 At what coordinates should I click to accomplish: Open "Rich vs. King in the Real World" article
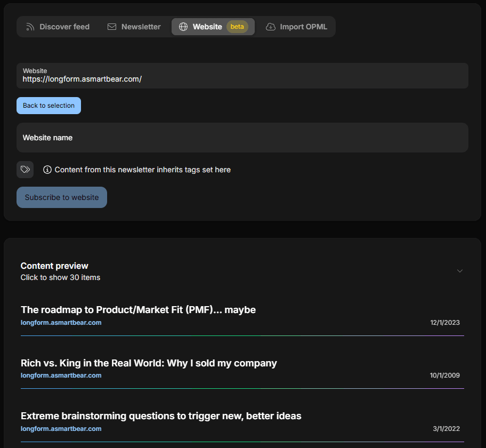click(149, 363)
